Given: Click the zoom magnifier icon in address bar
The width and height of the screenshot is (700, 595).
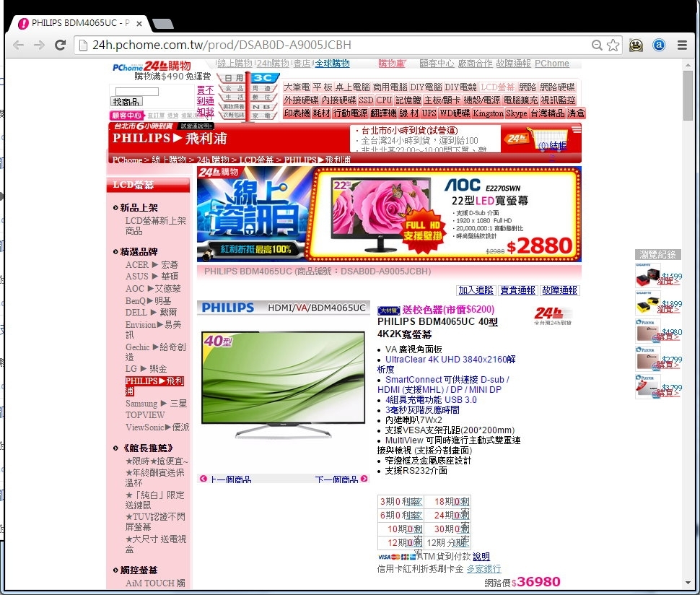Looking at the screenshot, I should [x=596, y=45].
